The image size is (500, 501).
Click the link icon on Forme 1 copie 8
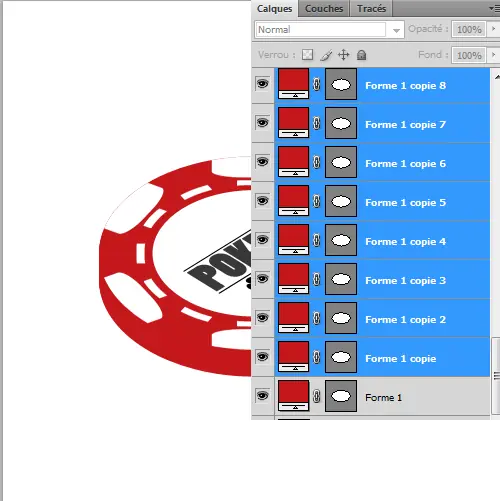tap(317, 84)
